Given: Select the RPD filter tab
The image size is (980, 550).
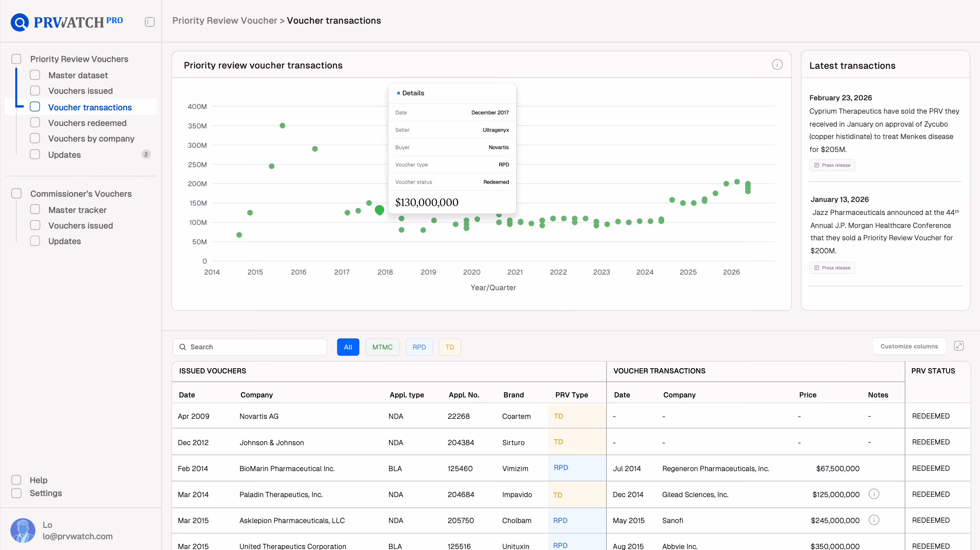Looking at the screenshot, I should coord(419,347).
